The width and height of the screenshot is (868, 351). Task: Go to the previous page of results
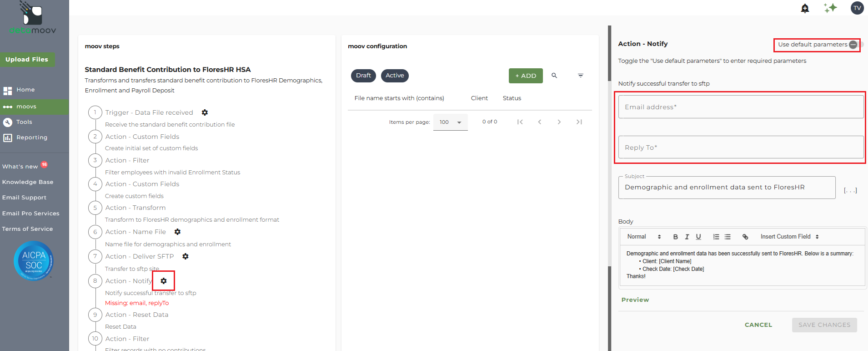(x=540, y=122)
